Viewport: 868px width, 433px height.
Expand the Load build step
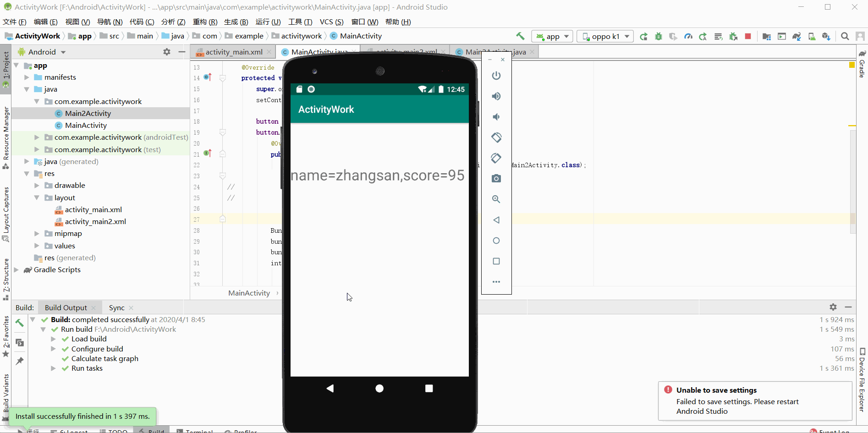click(53, 339)
